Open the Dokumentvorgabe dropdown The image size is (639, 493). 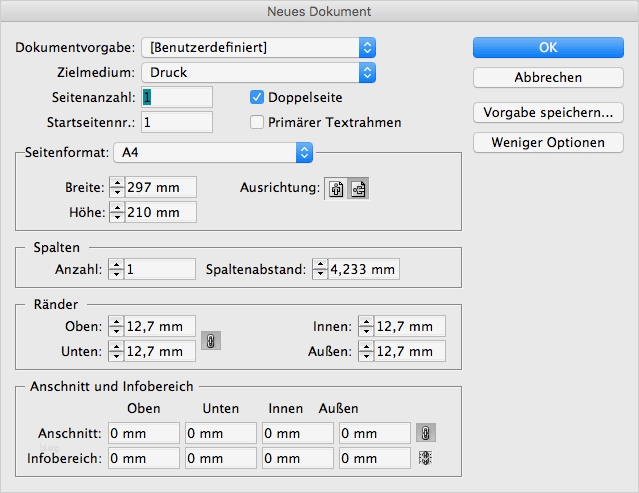coord(258,48)
